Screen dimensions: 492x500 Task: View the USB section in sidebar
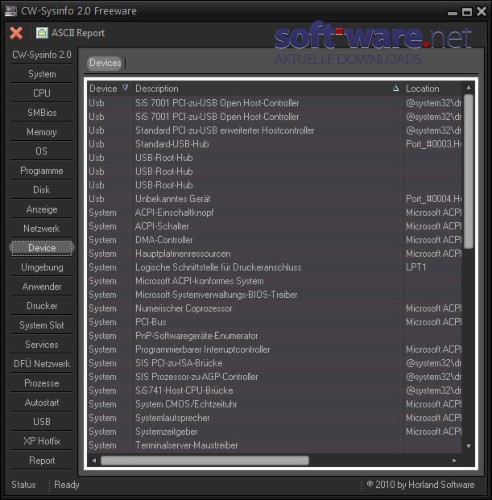(x=42, y=422)
